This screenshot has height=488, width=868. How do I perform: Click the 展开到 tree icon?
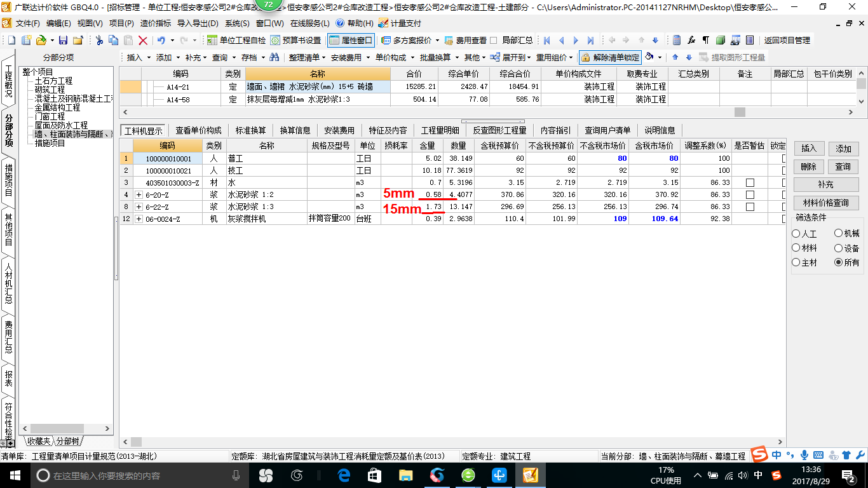coord(494,57)
